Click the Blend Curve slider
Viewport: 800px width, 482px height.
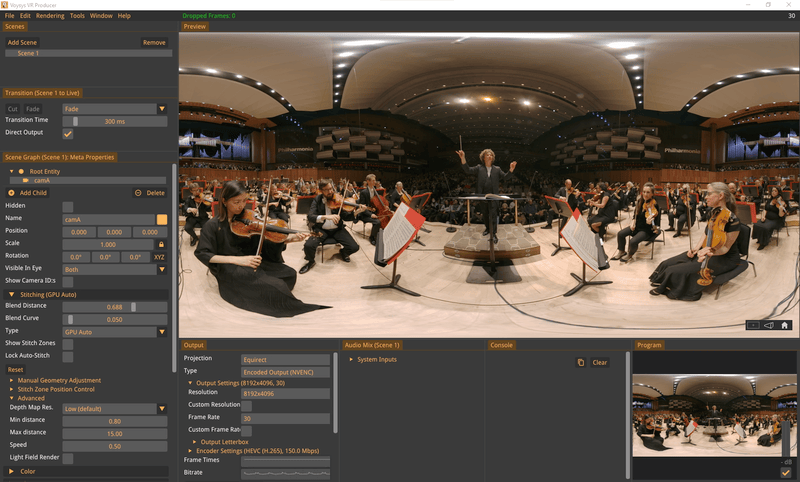(x=115, y=319)
